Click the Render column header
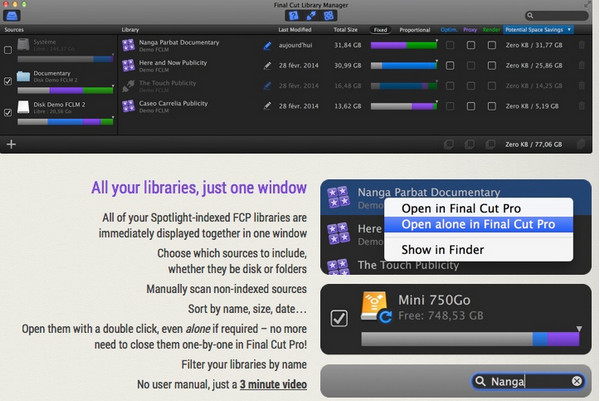 click(491, 29)
